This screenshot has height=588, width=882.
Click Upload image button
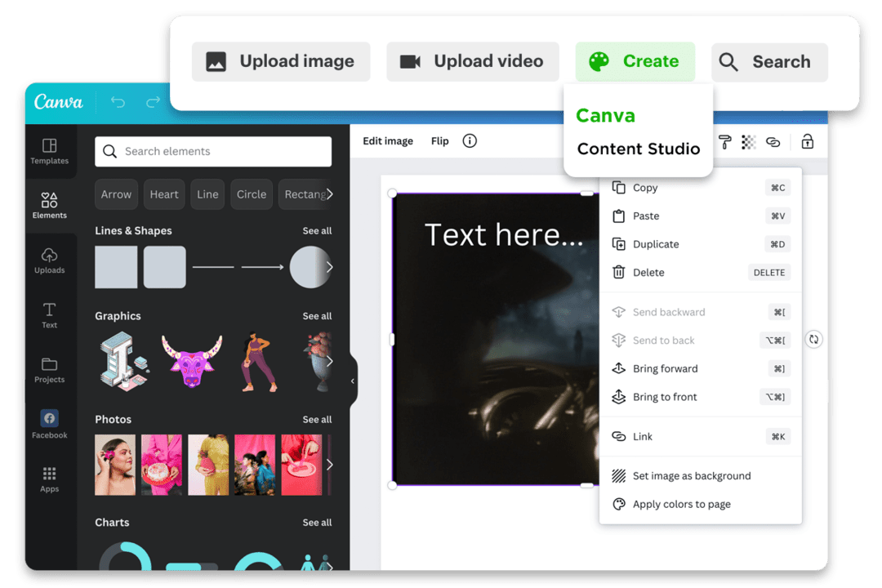pos(281,61)
